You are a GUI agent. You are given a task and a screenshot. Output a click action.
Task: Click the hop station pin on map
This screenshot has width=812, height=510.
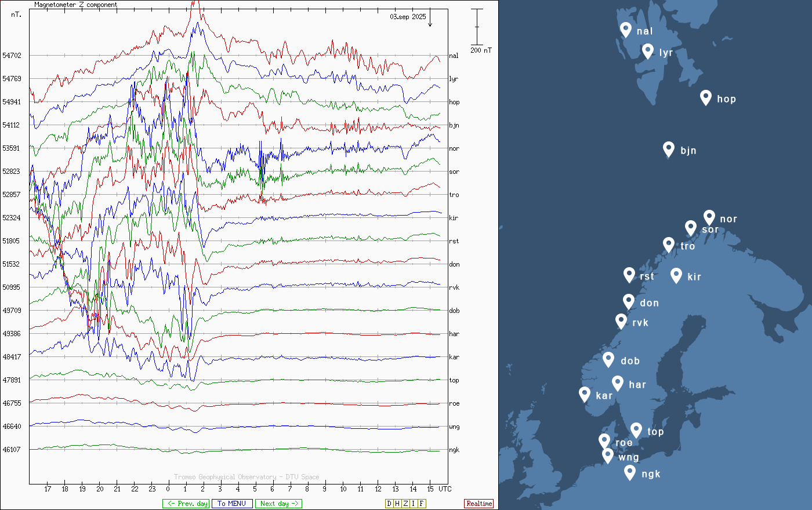point(705,97)
